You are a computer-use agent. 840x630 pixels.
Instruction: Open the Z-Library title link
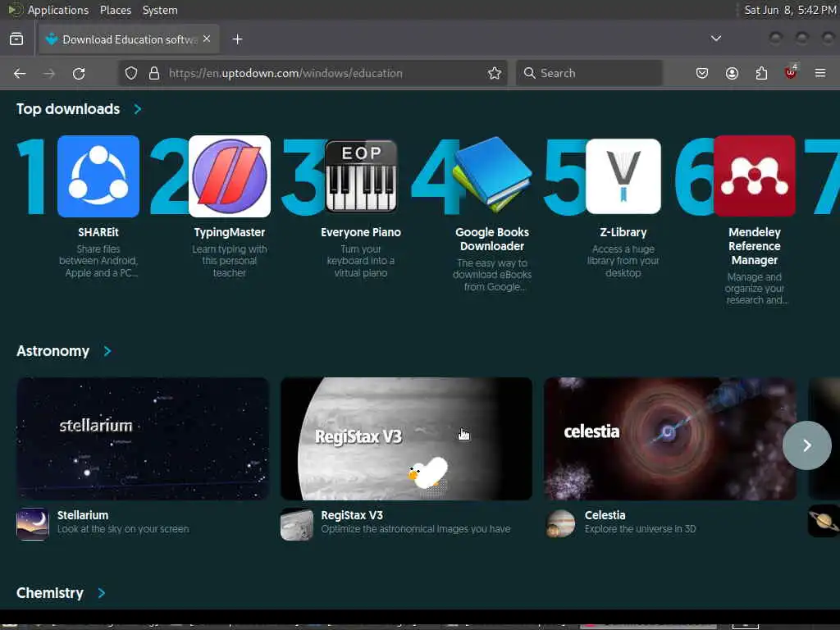pos(623,232)
